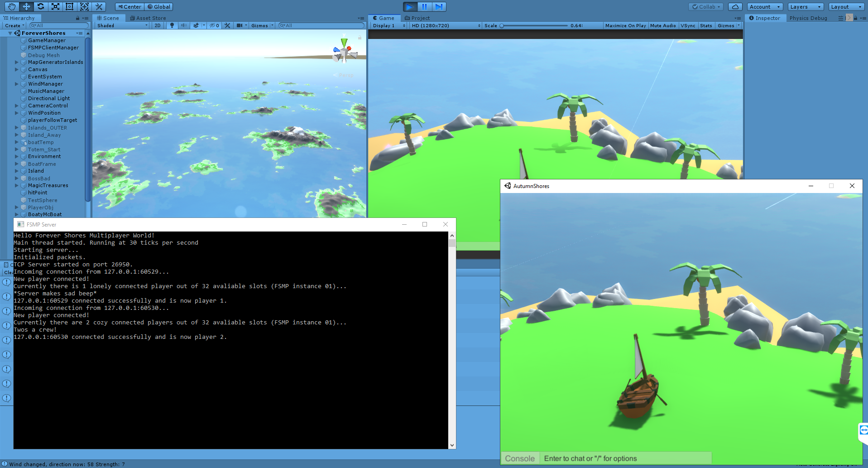Select the Hand tool
The width and height of the screenshot is (868, 468).
pyautogui.click(x=12, y=6)
